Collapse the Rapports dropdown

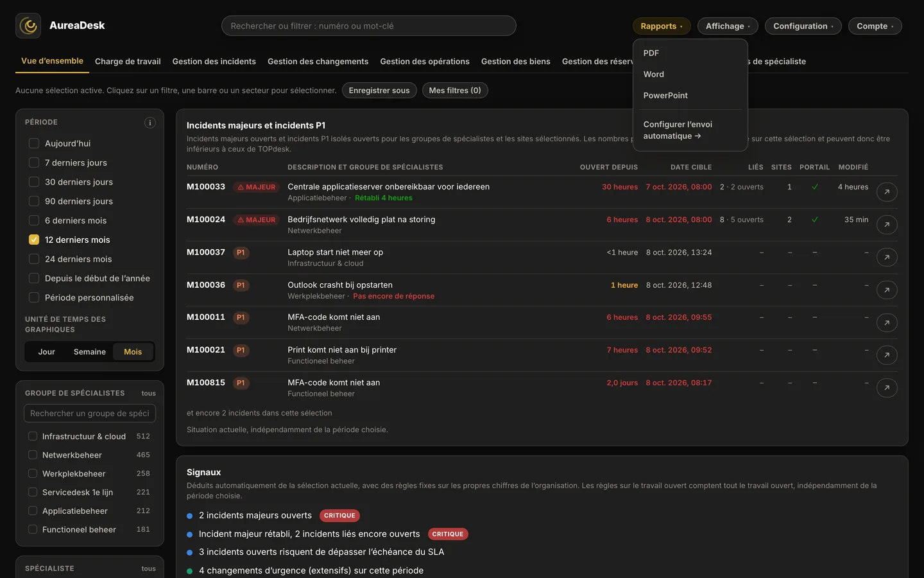click(662, 26)
